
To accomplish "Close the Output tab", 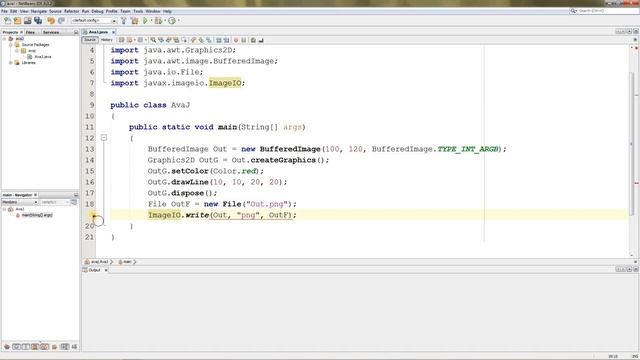I will 106,270.
